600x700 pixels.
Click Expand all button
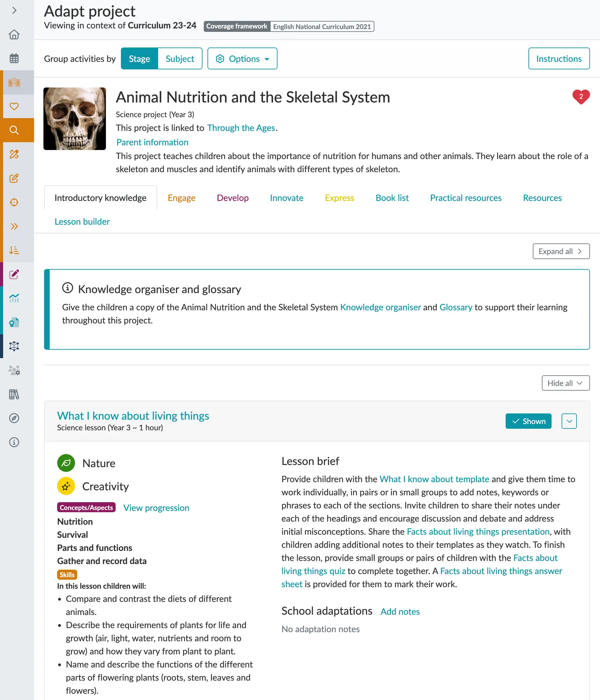click(x=561, y=251)
